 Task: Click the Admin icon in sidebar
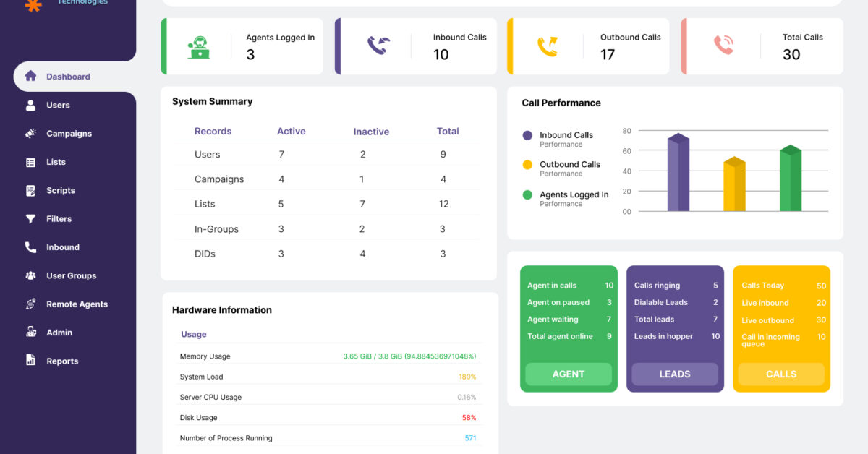(30, 333)
